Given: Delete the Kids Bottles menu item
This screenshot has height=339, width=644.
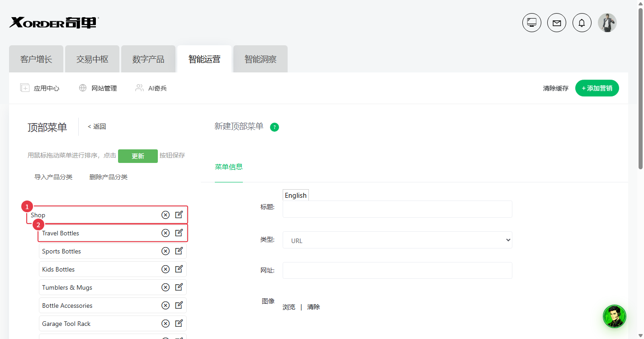Looking at the screenshot, I should point(166,269).
